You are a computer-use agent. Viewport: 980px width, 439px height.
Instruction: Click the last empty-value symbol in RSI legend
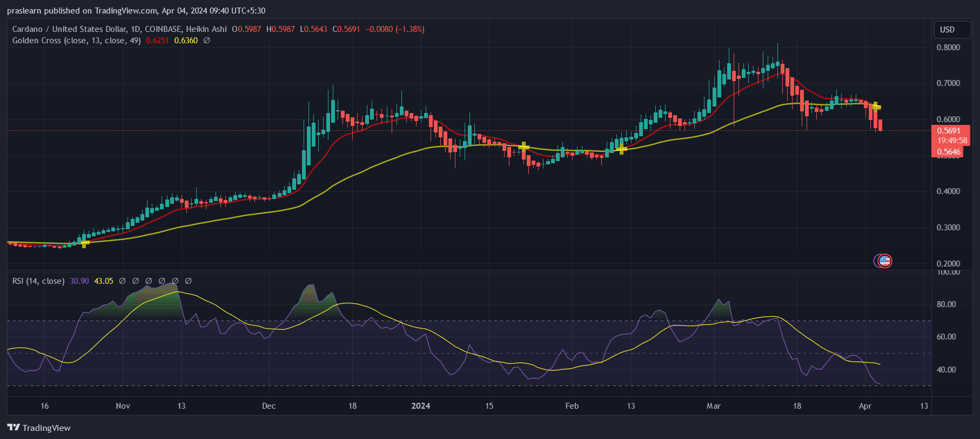tap(189, 281)
